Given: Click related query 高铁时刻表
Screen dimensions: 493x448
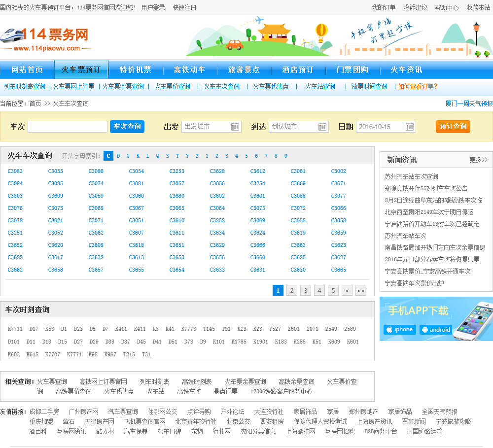Looking at the screenshot, I should click(197, 381).
